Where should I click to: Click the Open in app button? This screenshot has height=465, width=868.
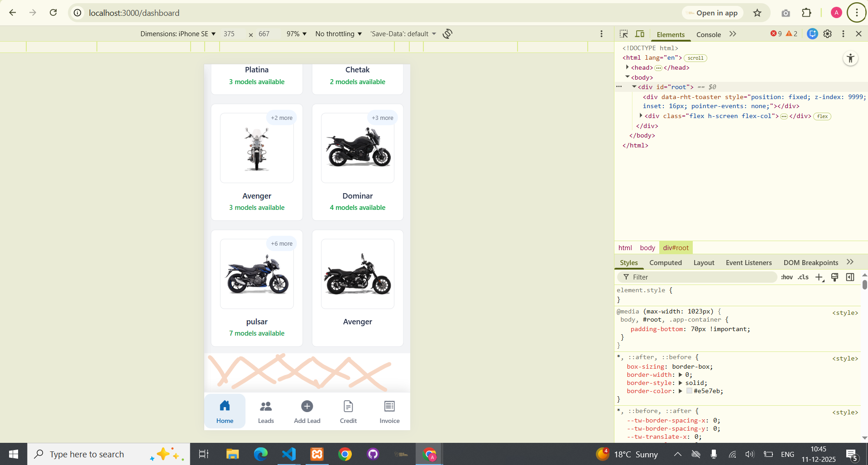point(712,13)
